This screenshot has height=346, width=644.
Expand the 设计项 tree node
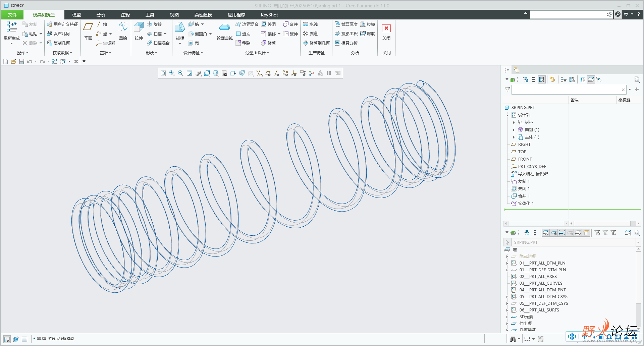(507, 115)
